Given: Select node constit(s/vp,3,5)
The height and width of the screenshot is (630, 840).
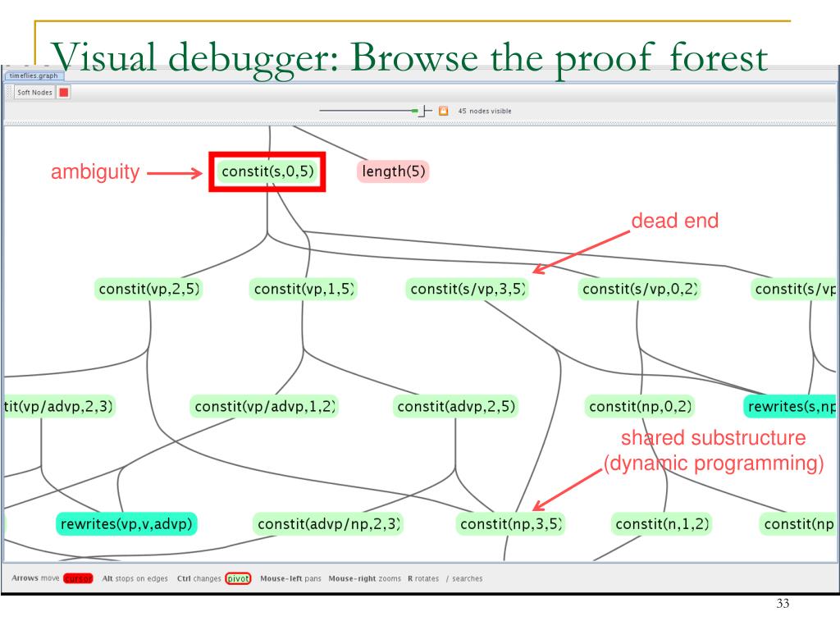Looking at the screenshot, I should pyautogui.click(x=467, y=290).
